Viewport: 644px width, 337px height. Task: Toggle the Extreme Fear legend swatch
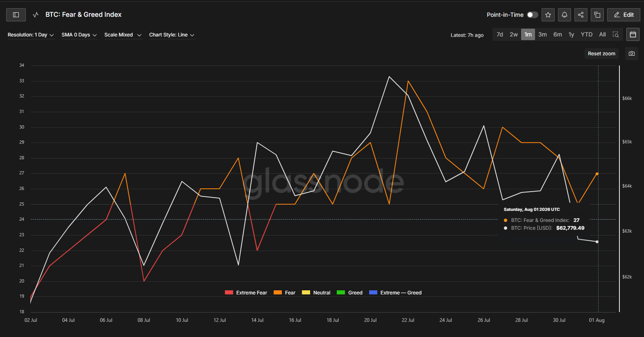click(x=229, y=292)
